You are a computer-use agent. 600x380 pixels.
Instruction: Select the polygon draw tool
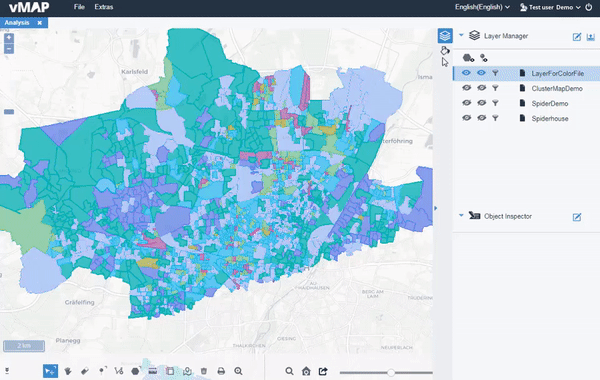(x=135, y=371)
